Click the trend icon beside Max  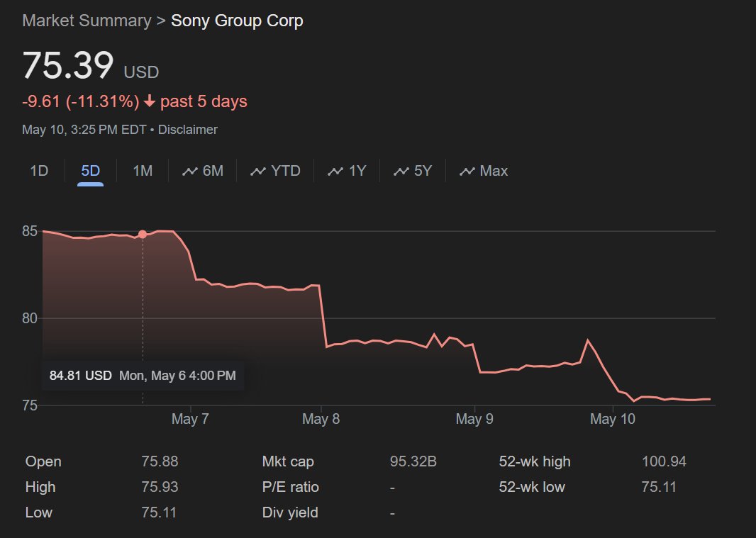tap(467, 171)
